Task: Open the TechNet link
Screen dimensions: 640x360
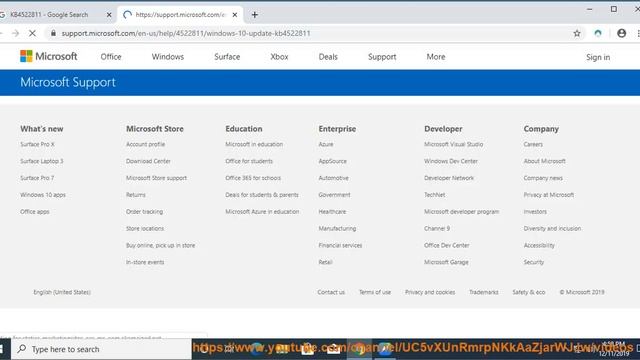Action: (434, 195)
